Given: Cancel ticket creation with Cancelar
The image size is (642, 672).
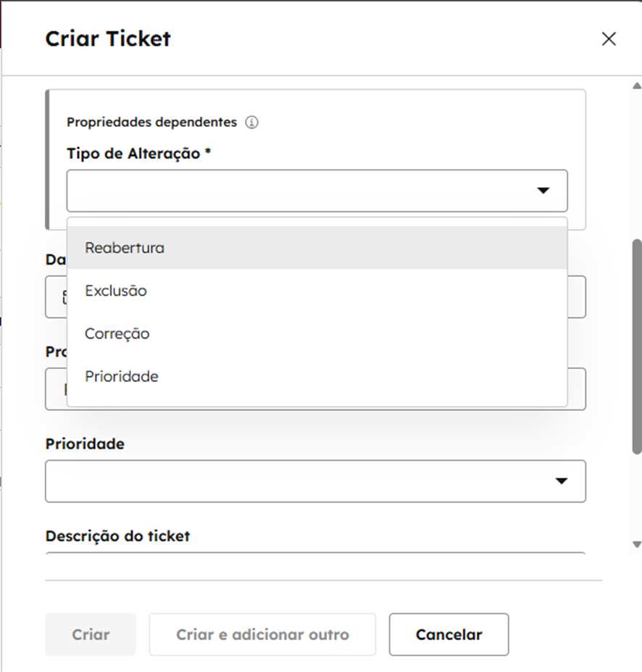Looking at the screenshot, I should (x=449, y=635).
